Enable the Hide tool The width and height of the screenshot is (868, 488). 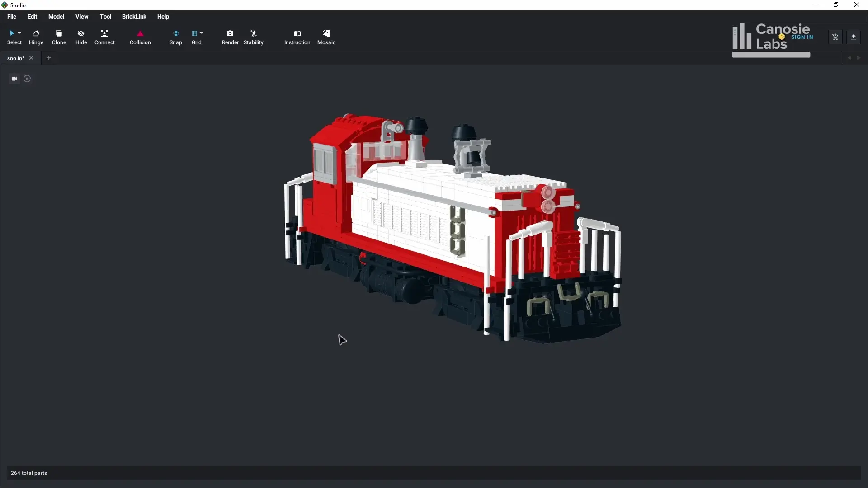81,37
